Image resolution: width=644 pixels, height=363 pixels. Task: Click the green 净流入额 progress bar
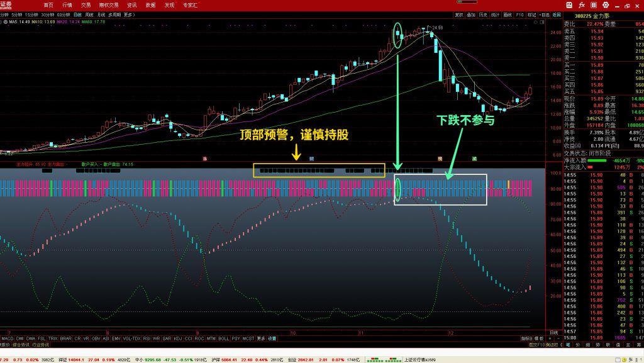tap(602, 160)
